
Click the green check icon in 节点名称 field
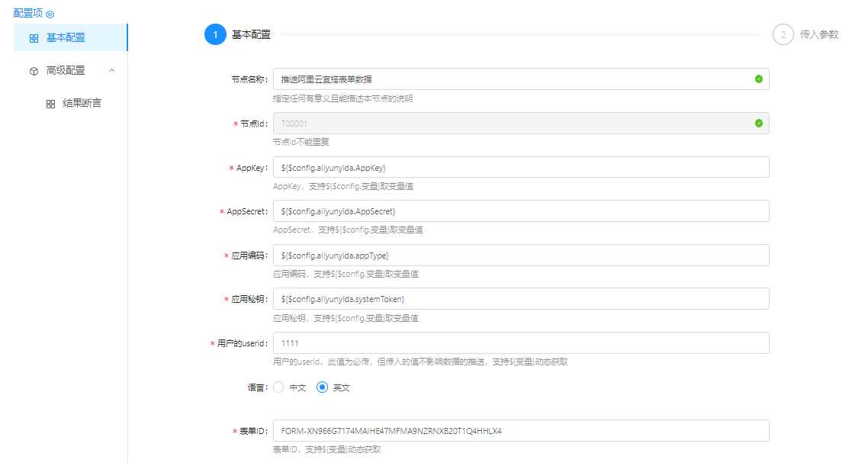758,79
